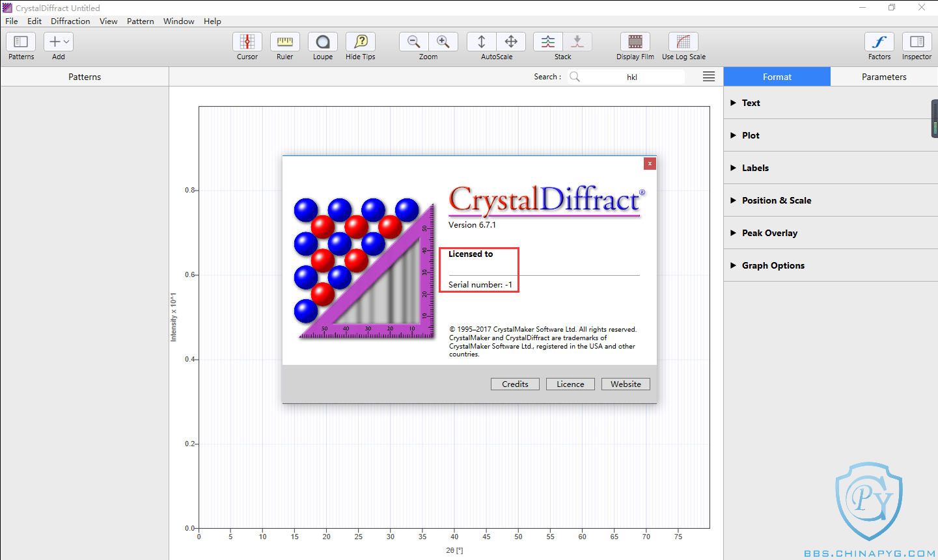Open the reflexions list menu icon
Viewport: 938px width, 560px height.
(709, 77)
